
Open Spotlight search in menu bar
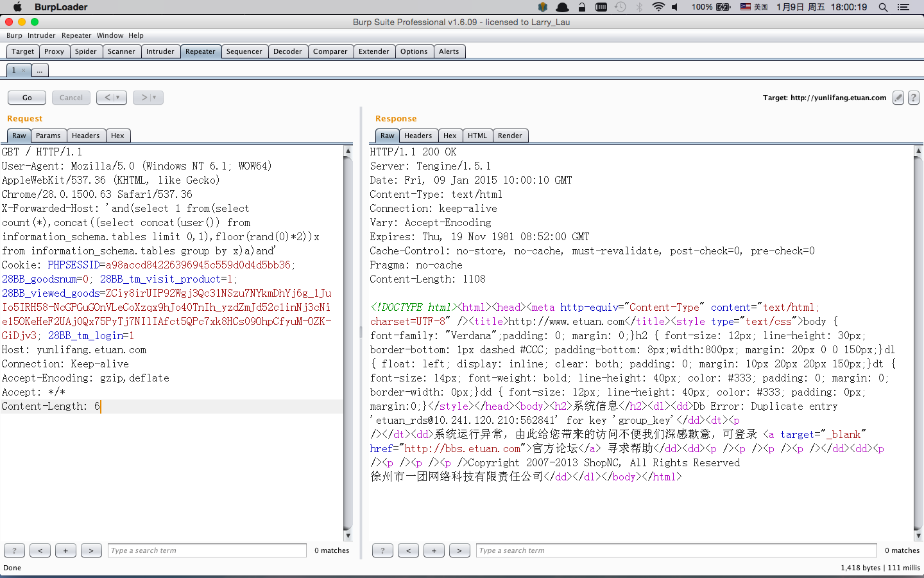[883, 7]
